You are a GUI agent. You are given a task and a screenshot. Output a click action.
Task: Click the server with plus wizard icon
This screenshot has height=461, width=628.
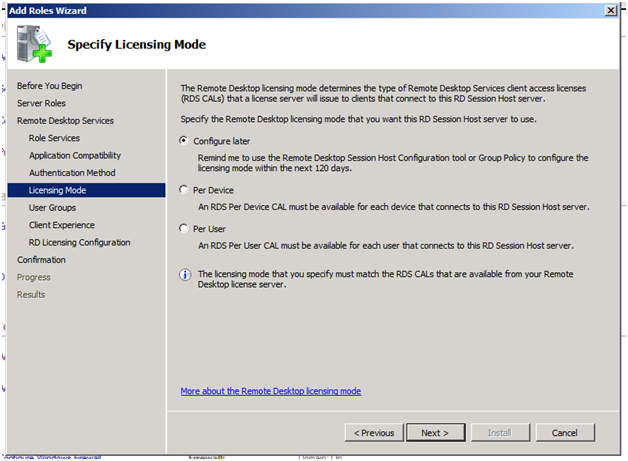[x=34, y=44]
